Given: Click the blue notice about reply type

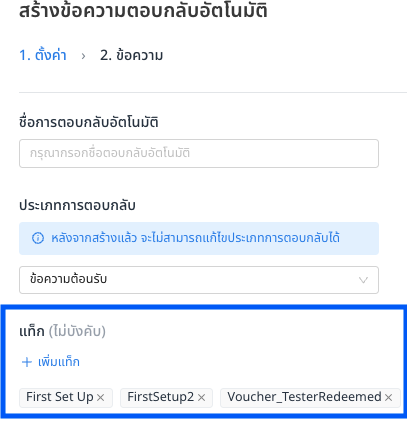Looking at the screenshot, I should point(199,238).
